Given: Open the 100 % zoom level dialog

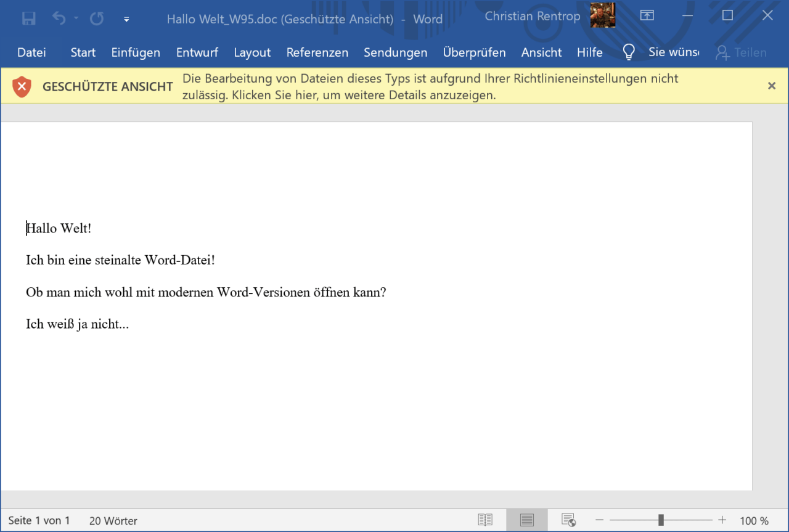Looking at the screenshot, I should (x=754, y=521).
